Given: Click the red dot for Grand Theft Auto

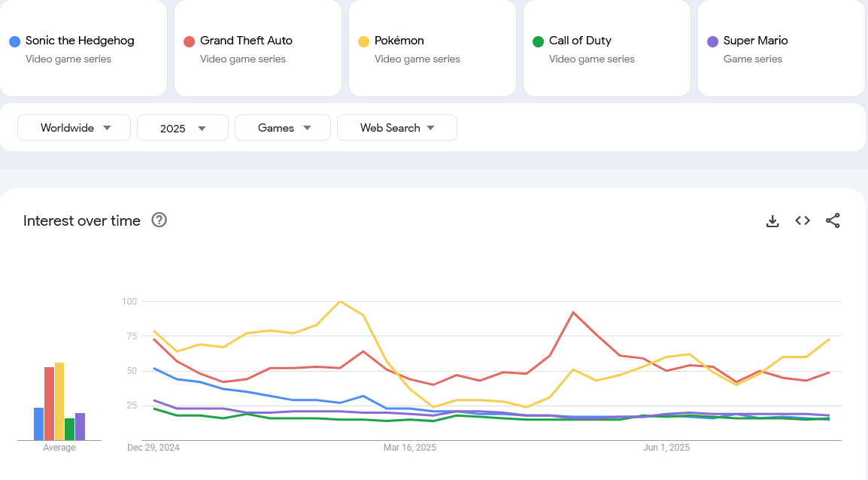Looking at the screenshot, I should point(190,41).
